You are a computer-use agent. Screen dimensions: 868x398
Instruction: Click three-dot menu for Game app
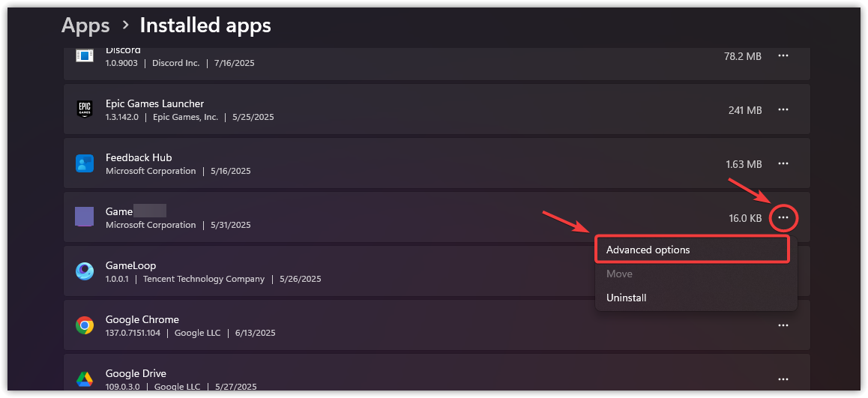coord(783,217)
